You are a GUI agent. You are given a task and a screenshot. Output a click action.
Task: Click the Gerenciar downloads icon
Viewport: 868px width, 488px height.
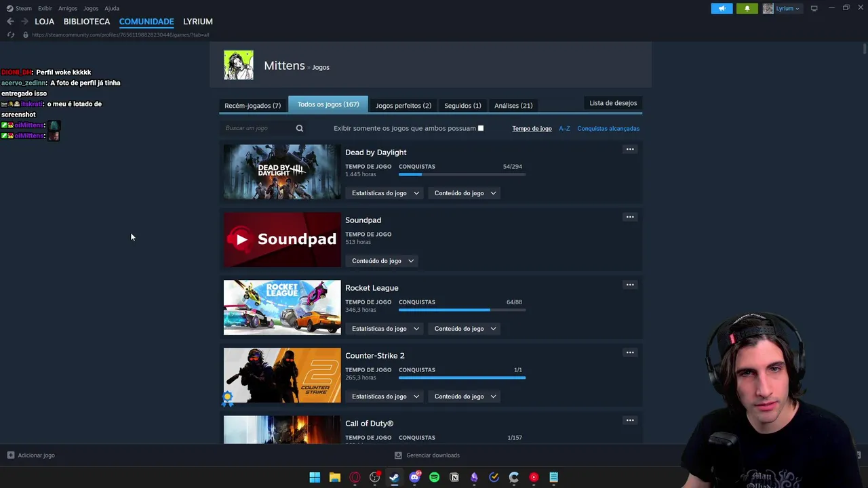coord(398,455)
